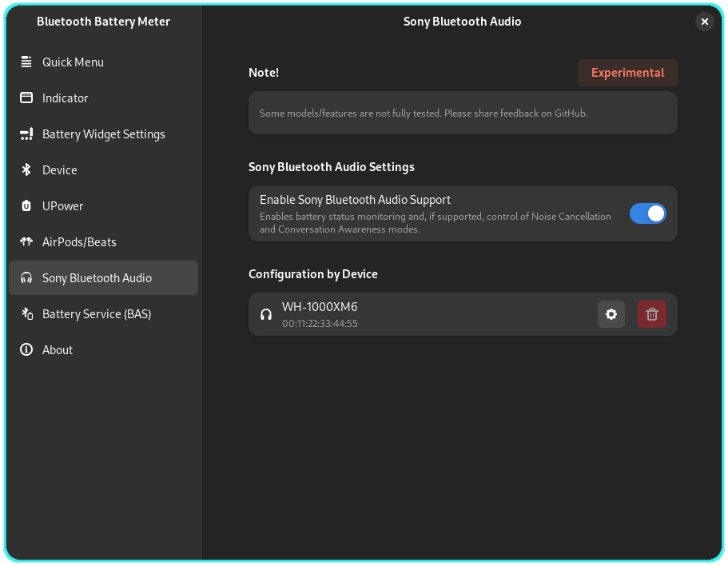Open gear settings for WH-1000XM6

(x=611, y=314)
